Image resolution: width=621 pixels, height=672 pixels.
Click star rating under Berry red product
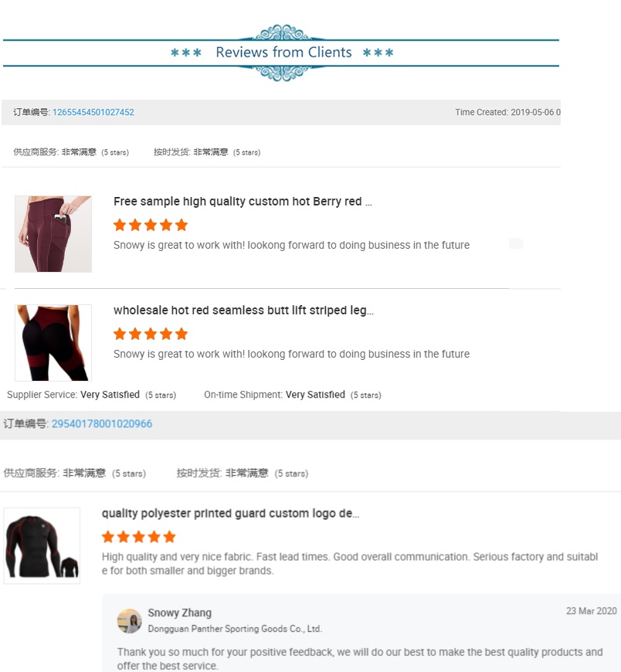151,225
